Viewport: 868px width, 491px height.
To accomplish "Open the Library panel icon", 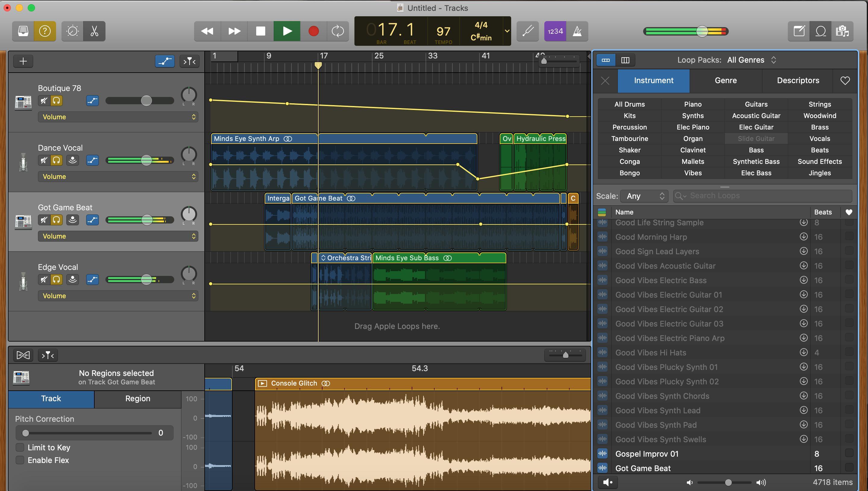I will point(23,31).
